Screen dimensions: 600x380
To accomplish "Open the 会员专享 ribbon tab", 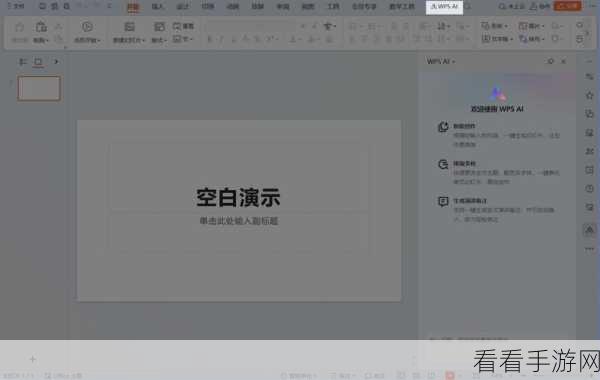I will 364,7.
